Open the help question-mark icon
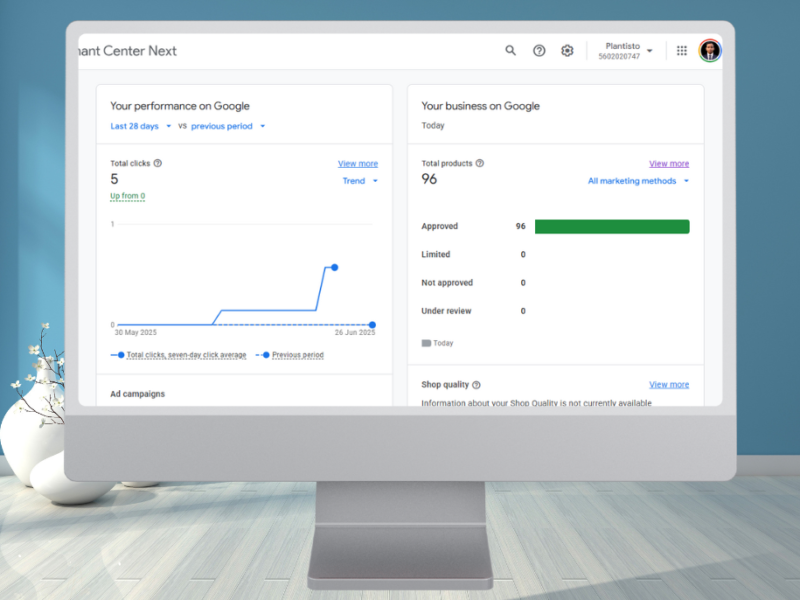The width and height of the screenshot is (800, 600). (x=539, y=51)
